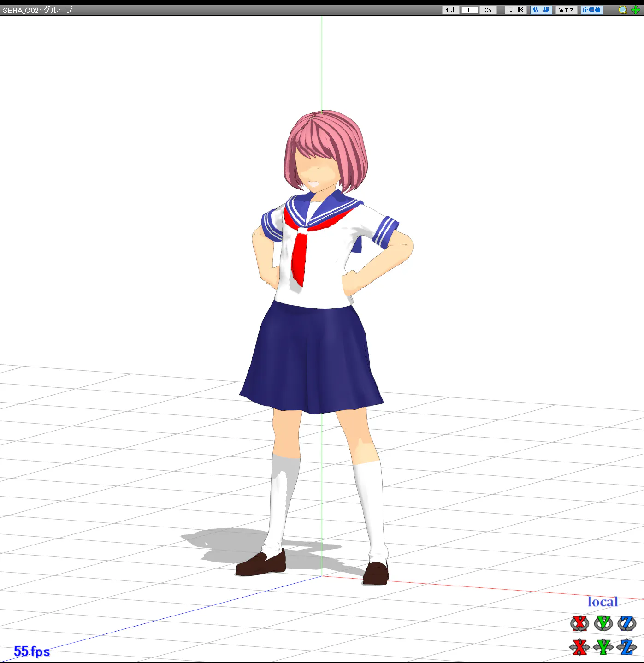Toggle the 美影 shadow quality button
This screenshot has width=644, height=663.
[515, 10]
